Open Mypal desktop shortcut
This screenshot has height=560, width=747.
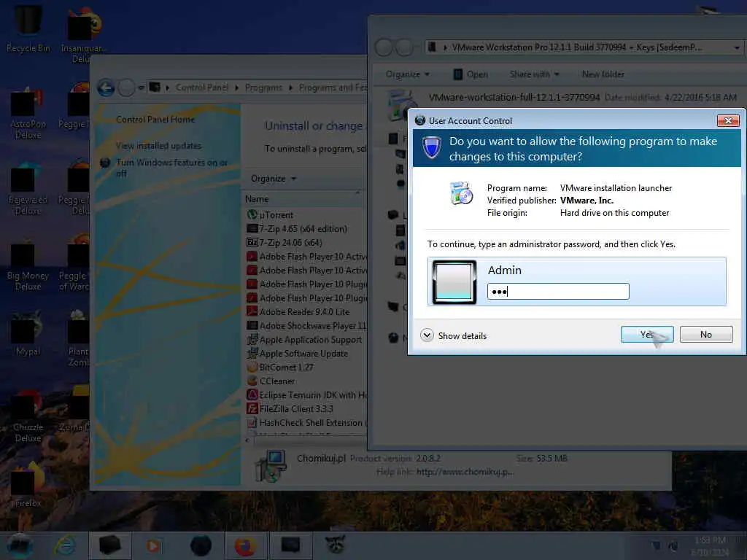coord(28,333)
